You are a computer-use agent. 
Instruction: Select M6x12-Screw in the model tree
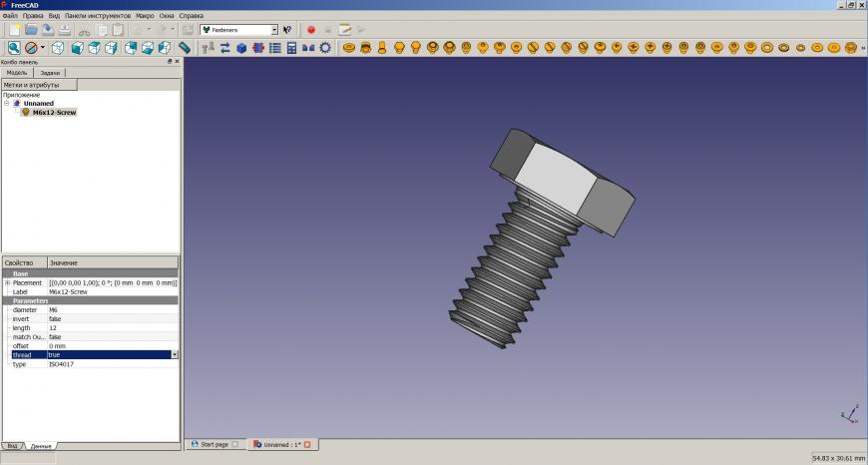54,112
